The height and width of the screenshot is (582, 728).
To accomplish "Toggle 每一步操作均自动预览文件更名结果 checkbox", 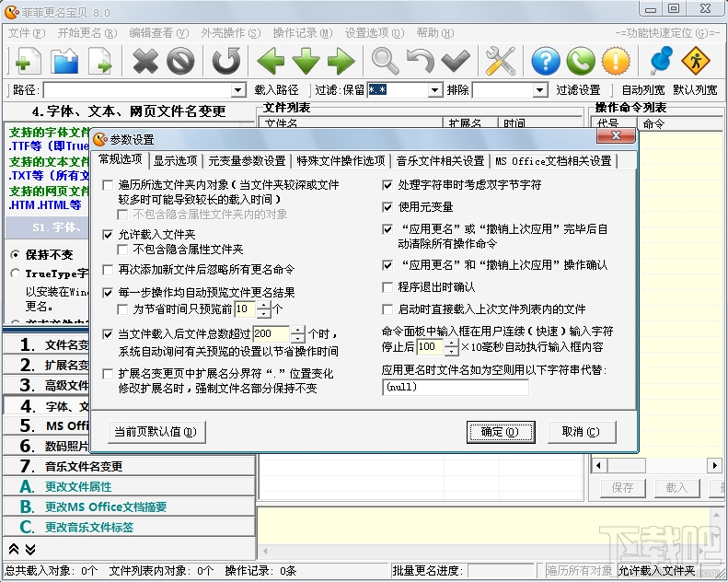I will coord(108,293).
